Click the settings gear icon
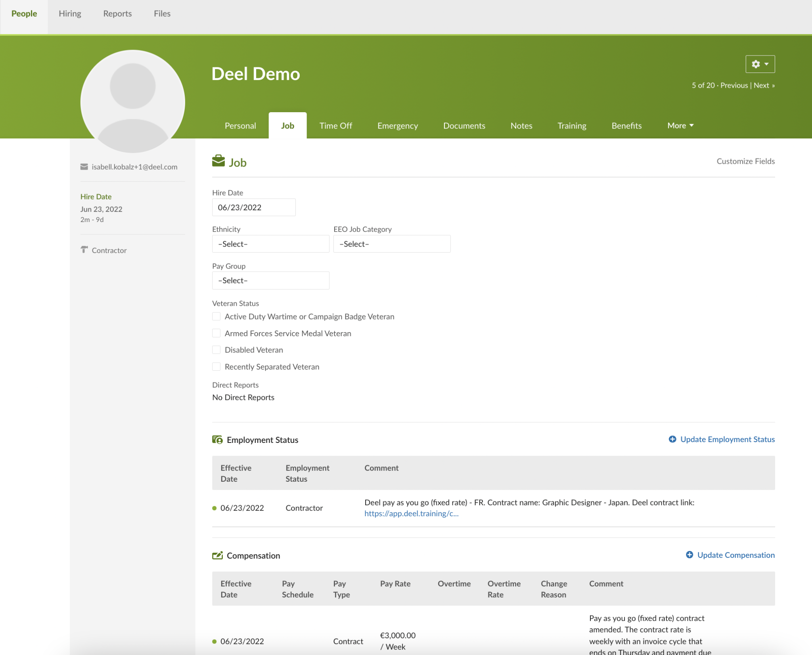This screenshot has height=655, width=812. (x=756, y=64)
